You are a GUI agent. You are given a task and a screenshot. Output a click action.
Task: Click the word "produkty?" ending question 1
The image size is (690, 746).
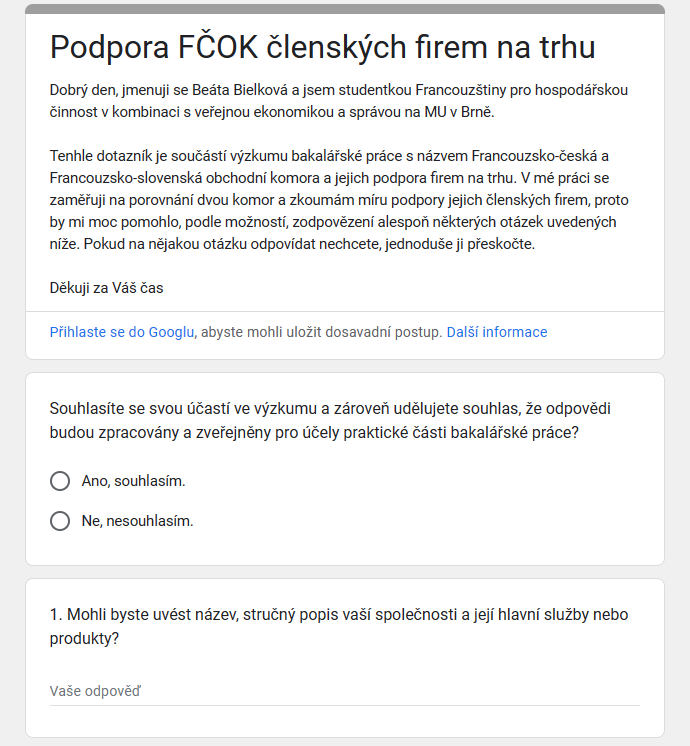tap(84, 639)
